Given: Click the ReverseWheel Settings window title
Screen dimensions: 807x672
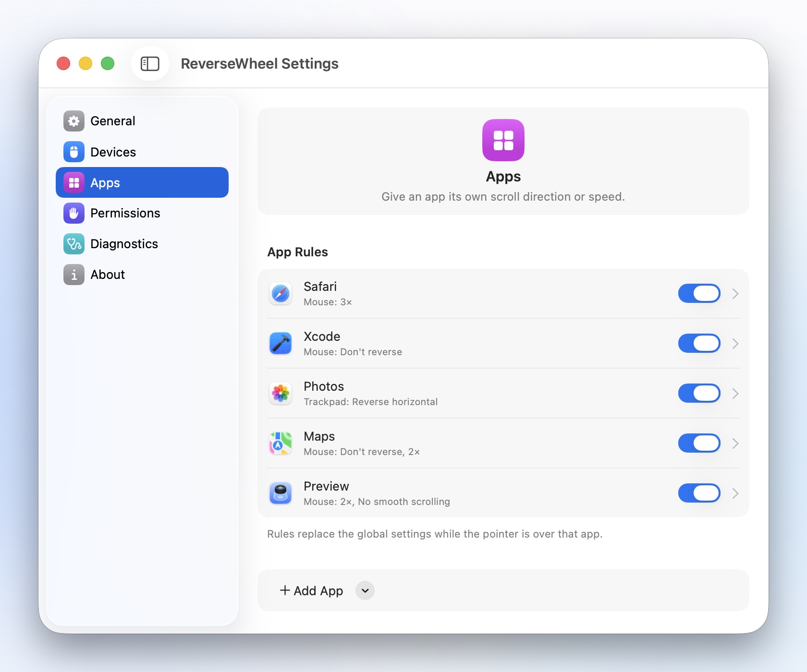Looking at the screenshot, I should coord(259,63).
